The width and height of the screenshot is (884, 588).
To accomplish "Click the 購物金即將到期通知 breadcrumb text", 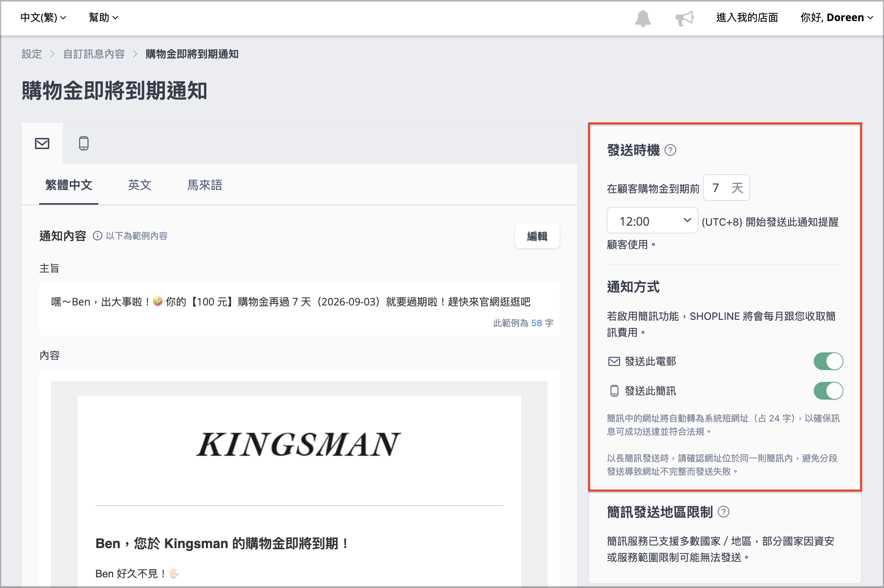I will (192, 54).
